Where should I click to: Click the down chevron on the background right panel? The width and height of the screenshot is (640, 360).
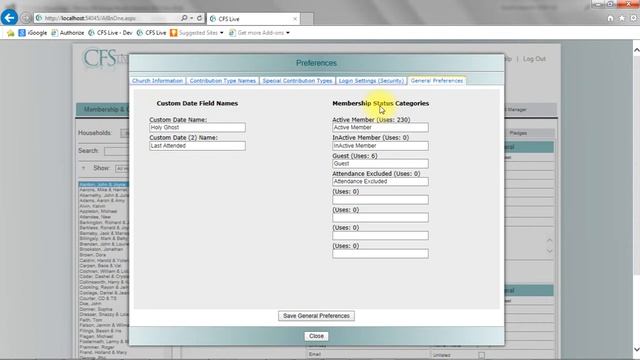549,251
